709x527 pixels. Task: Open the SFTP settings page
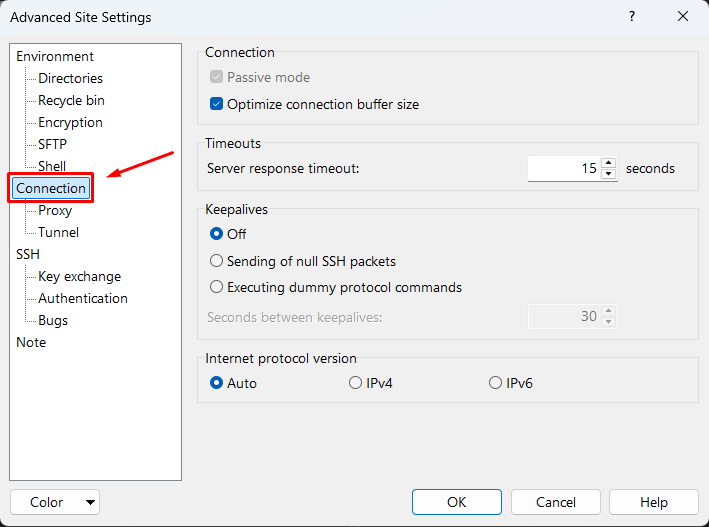52,144
